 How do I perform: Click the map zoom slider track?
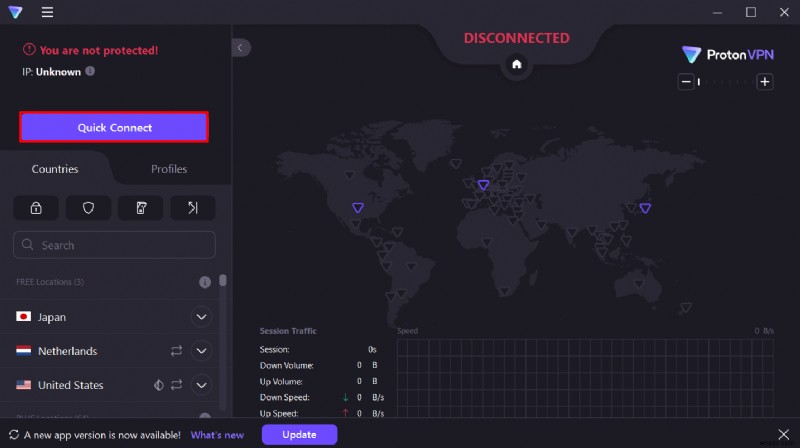[725, 82]
